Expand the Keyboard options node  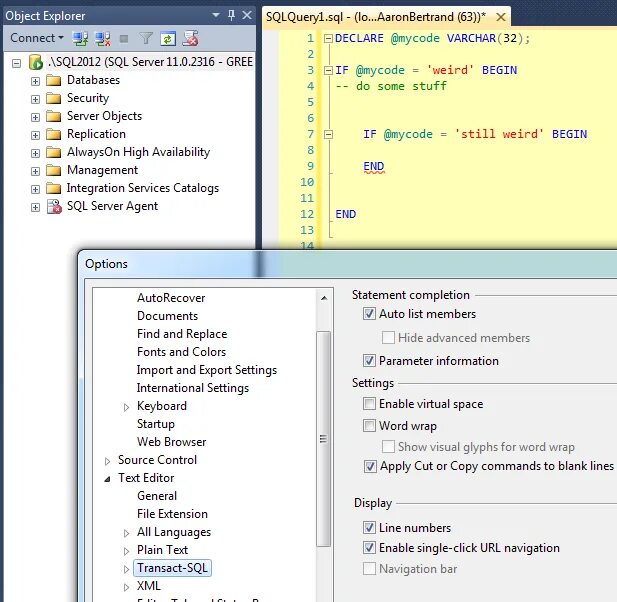click(x=126, y=407)
